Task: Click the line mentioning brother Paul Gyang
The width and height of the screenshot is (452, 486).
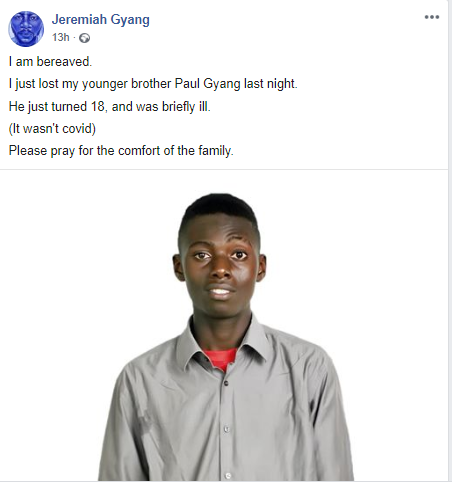Action: tap(153, 84)
